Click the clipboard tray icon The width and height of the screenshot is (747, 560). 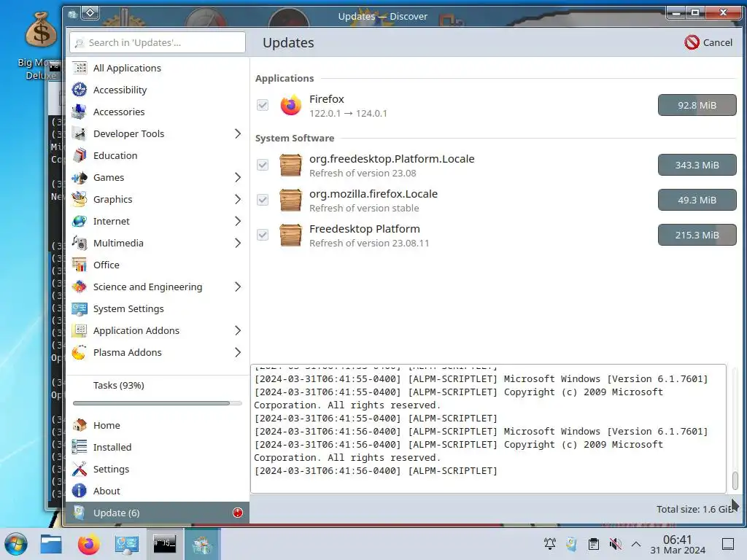point(594,544)
